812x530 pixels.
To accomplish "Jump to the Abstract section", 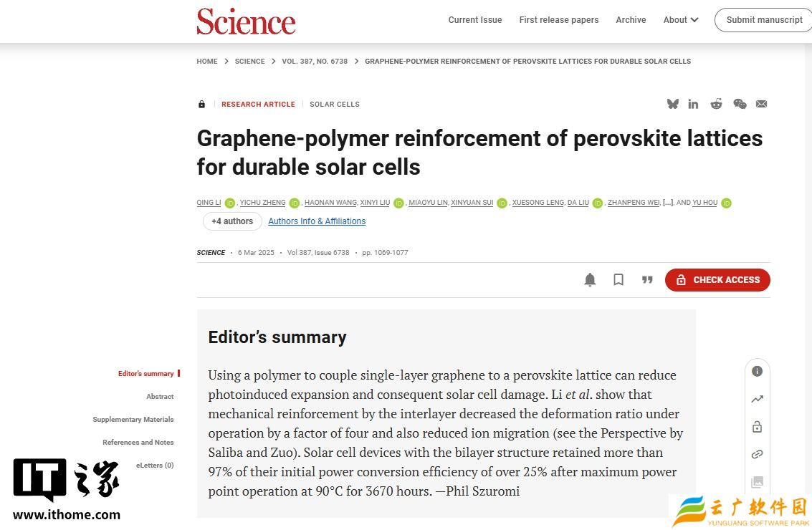I will (160, 397).
